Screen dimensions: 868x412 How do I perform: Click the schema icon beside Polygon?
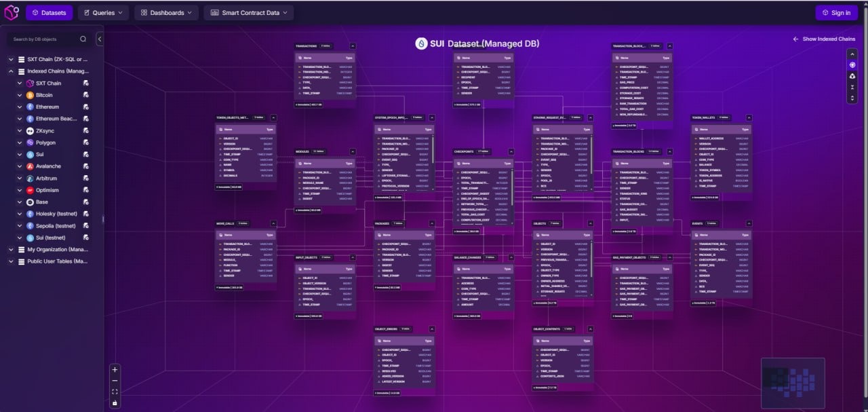pyautogui.click(x=86, y=143)
